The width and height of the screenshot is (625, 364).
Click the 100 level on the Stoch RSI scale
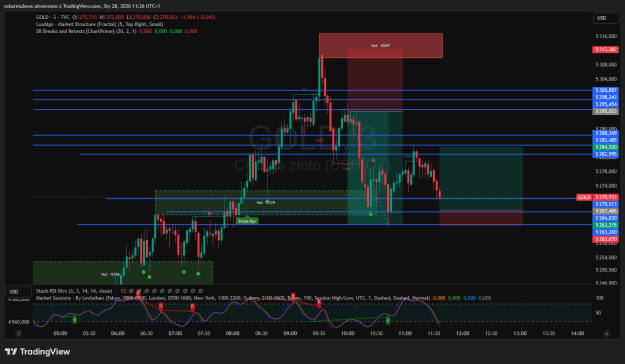pyautogui.click(x=599, y=298)
